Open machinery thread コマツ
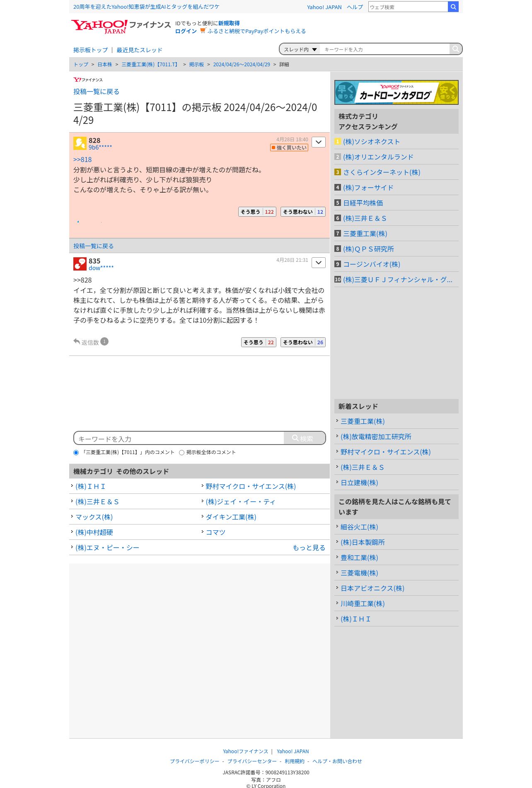 click(x=215, y=532)
